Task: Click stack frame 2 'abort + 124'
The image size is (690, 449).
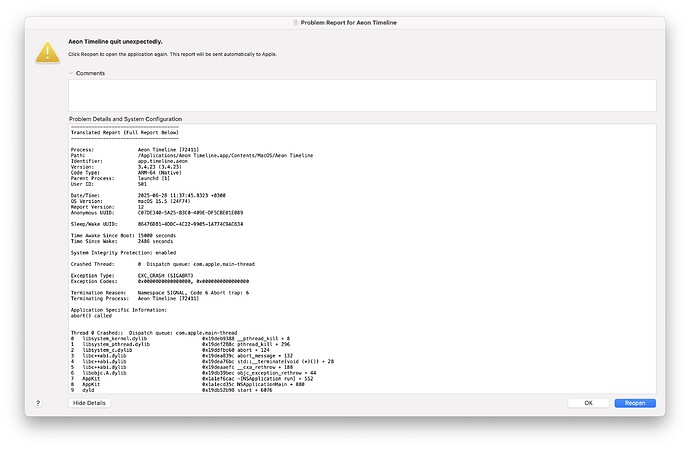Action: pyautogui.click(x=170, y=350)
